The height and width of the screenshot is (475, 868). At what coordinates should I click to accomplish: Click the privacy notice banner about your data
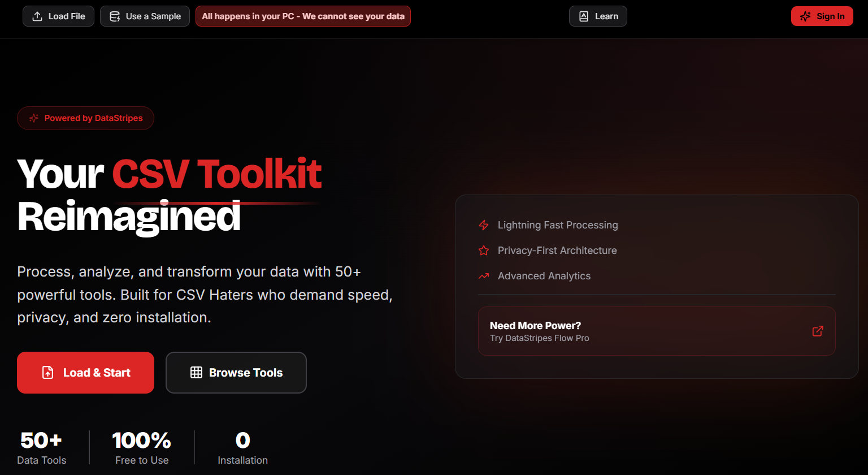point(303,16)
